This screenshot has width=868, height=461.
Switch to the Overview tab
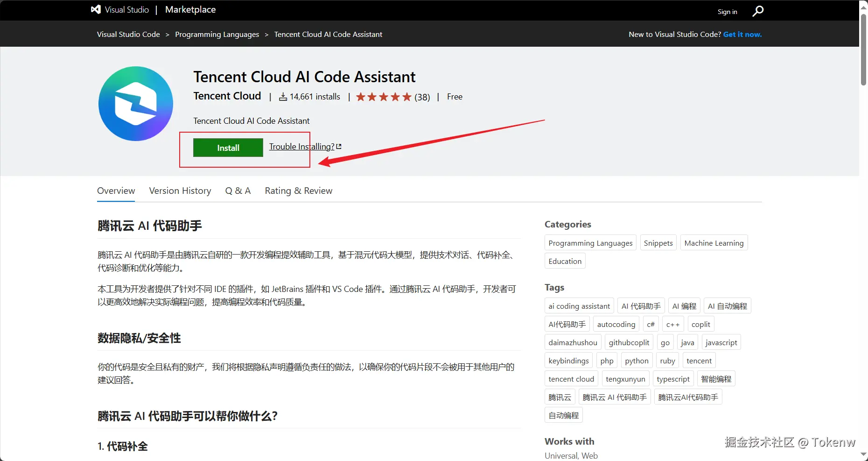click(116, 191)
